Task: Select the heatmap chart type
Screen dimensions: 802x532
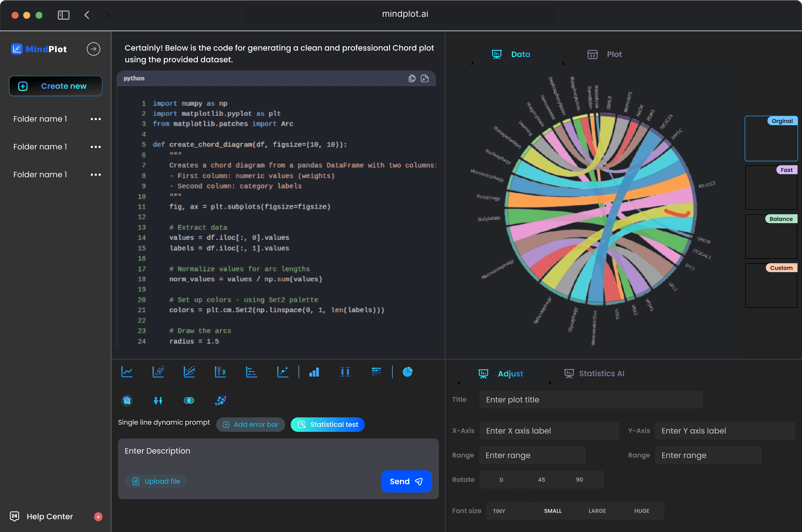Action: (376, 372)
